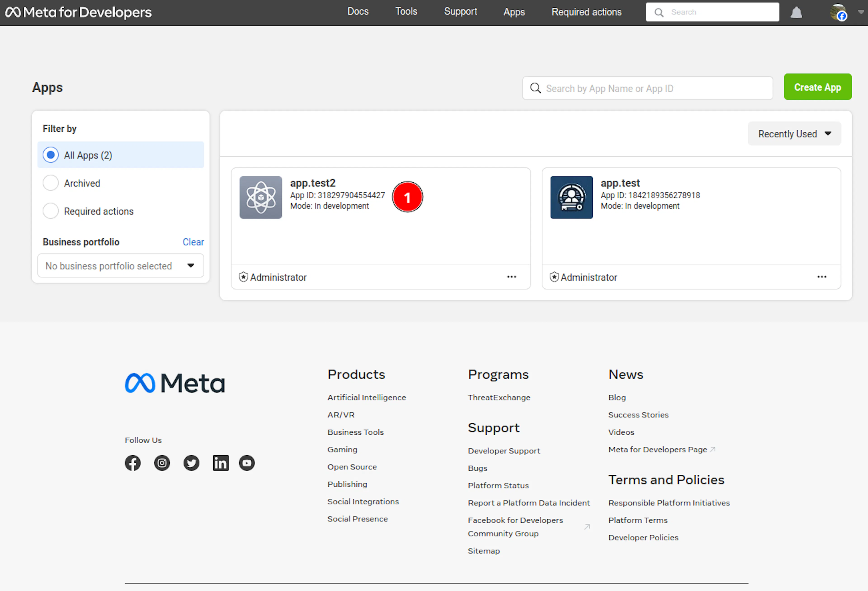Click the footer Meta logo

pyautogui.click(x=175, y=383)
